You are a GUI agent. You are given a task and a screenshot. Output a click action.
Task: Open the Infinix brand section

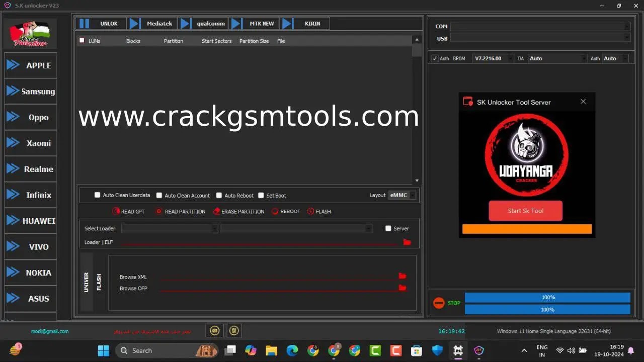point(30,195)
